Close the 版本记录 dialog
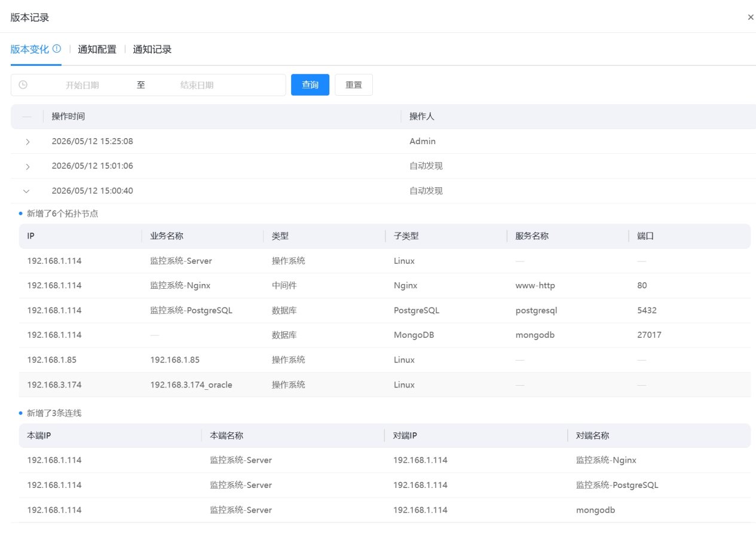Viewport: 756px width, 537px height. pyautogui.click(x=751, y=17)
